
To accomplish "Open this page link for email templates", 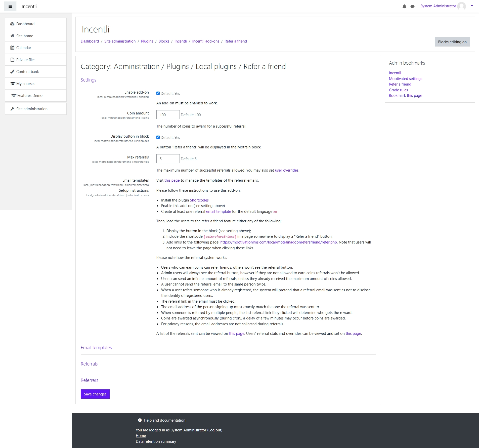I will pyautogui.click(x=172, y=180).
